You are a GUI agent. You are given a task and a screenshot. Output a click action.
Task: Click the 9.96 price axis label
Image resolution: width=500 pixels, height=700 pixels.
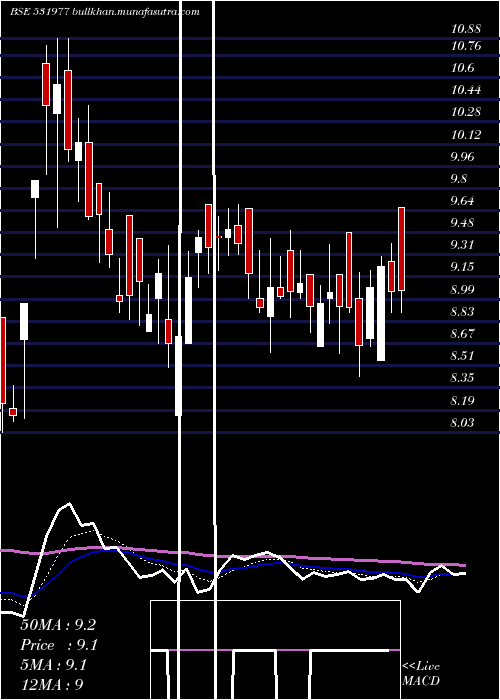click(x=462, y=157)
